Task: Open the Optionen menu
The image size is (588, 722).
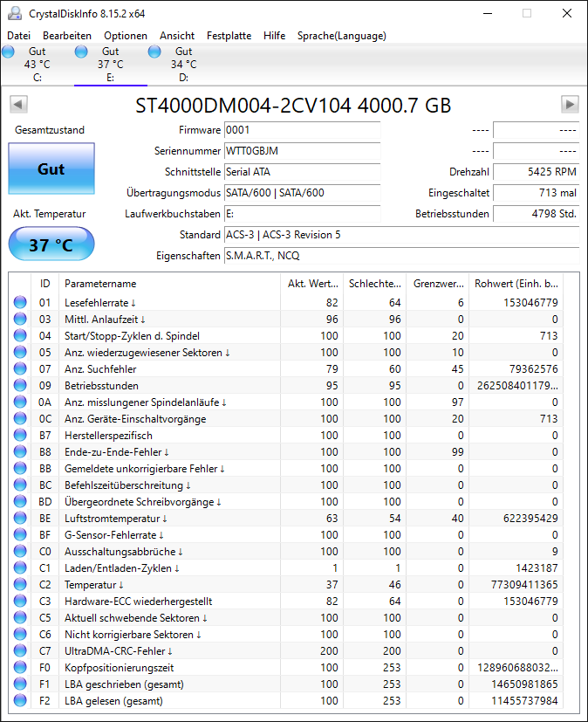Action: coord(125,36)
